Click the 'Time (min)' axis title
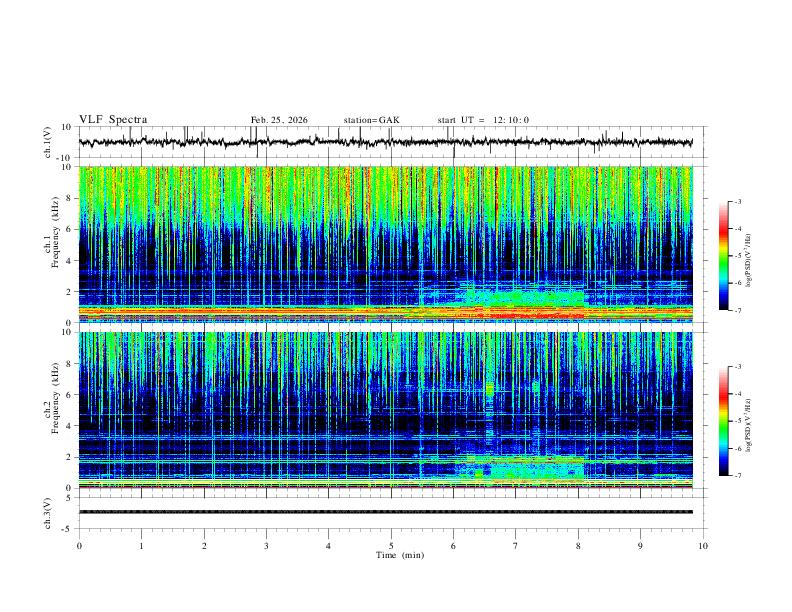Screen dimensions: 792x612 point(400,555)
